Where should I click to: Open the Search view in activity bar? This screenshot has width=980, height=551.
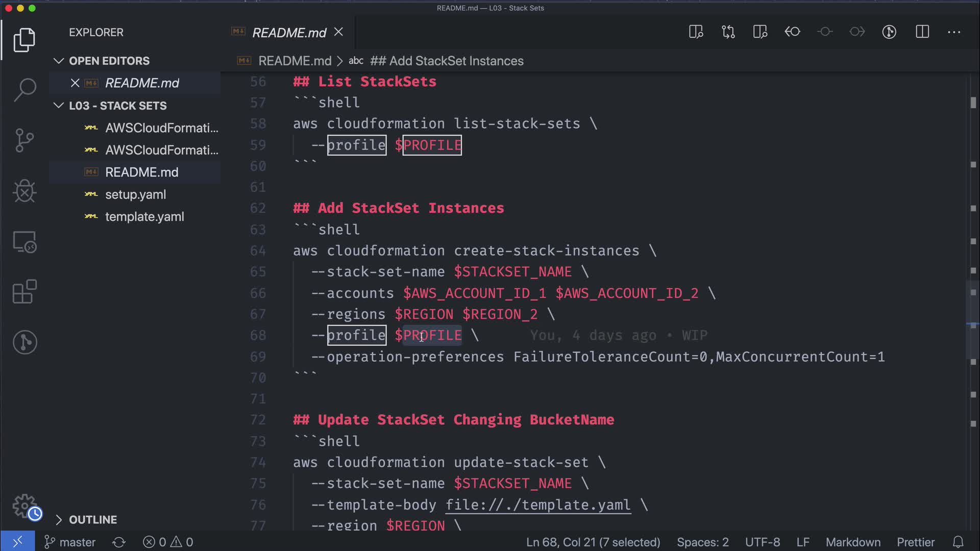click(24, 90)
